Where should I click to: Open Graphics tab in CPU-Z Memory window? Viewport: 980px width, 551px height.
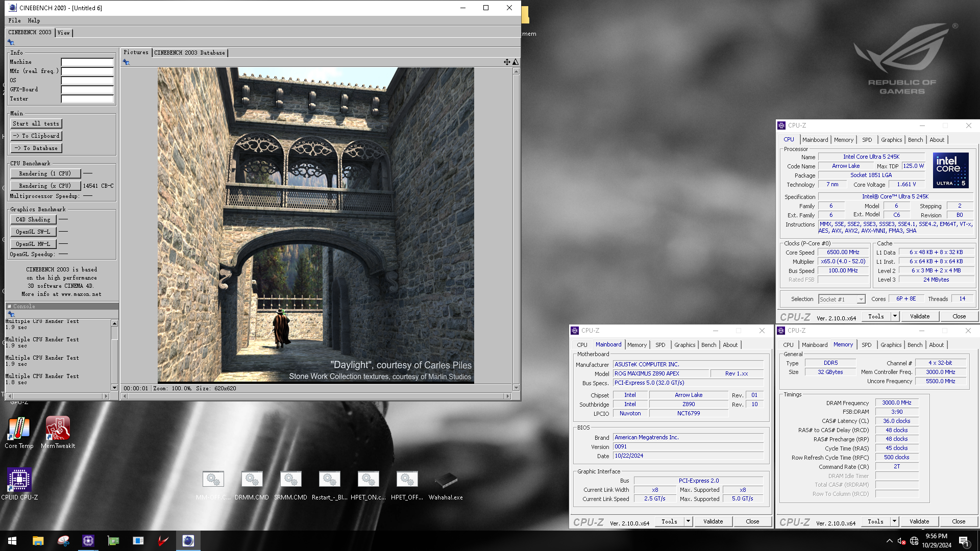[x=891, y=345]
